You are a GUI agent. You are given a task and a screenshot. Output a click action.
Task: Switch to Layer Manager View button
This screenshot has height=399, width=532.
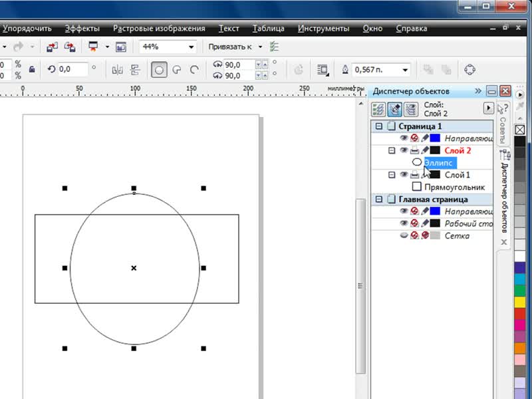411,109
